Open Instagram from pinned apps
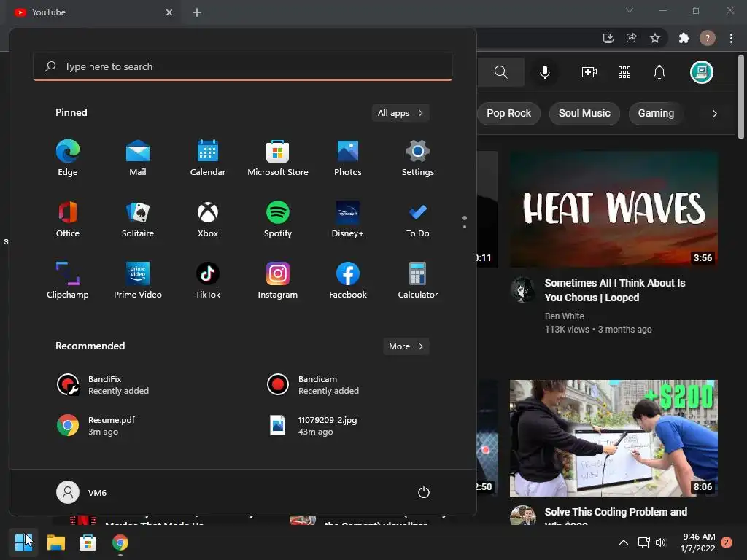Screen dimensions: 747x560 coord(278,281)
